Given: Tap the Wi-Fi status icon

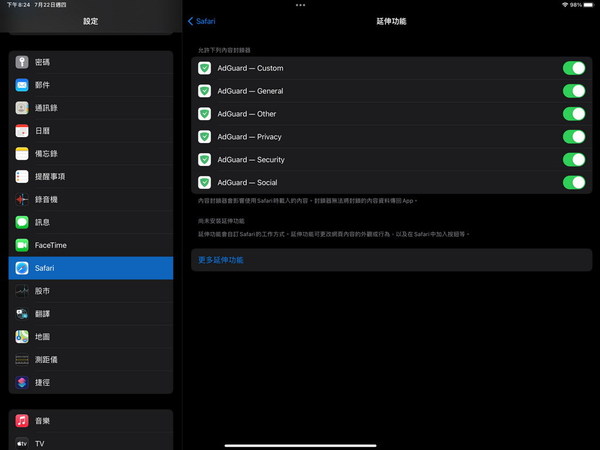Looking at the screenshot, I should [x=565, y=5].
